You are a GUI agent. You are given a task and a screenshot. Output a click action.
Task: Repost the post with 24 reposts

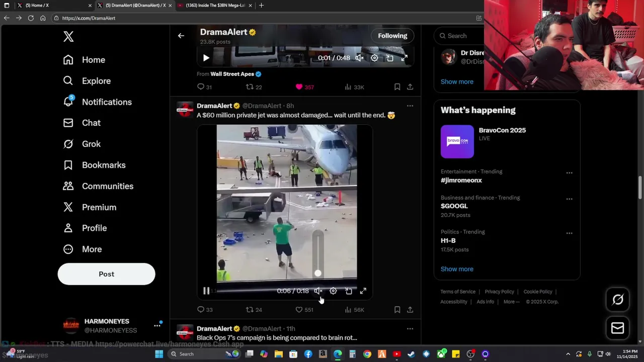tap(254, 310)
